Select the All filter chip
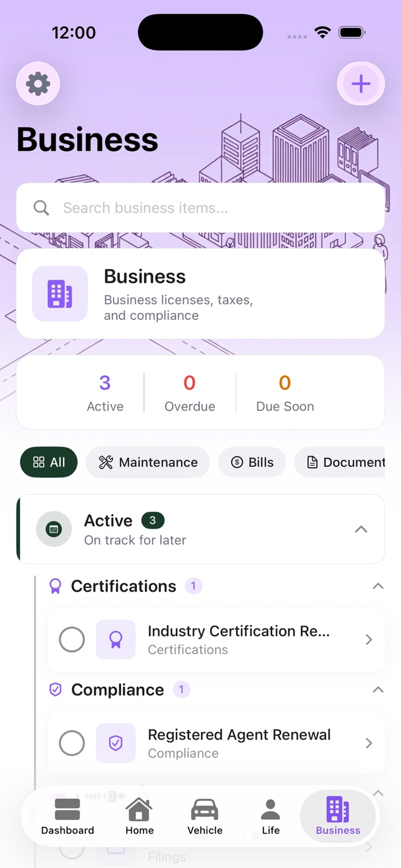Image resolution: width=401 pixels, height=868 pixels. [49, 462]
